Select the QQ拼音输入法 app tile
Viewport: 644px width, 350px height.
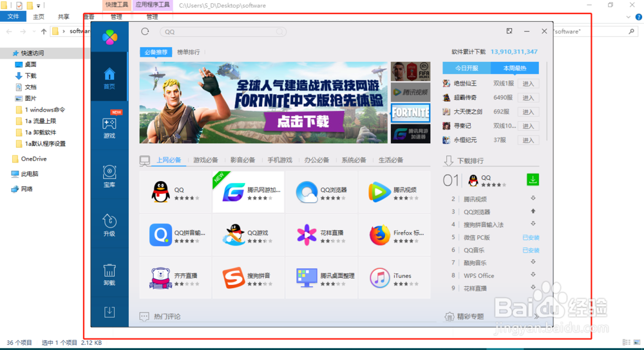(x=175, y=235)
